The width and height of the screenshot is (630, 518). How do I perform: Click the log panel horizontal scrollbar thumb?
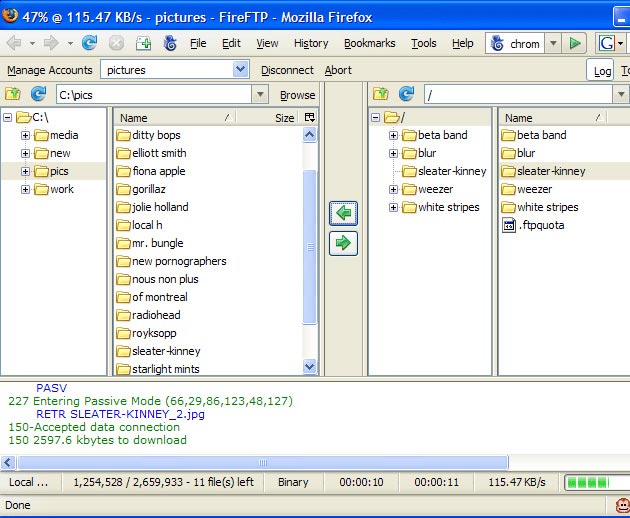[x=263, y=463]
